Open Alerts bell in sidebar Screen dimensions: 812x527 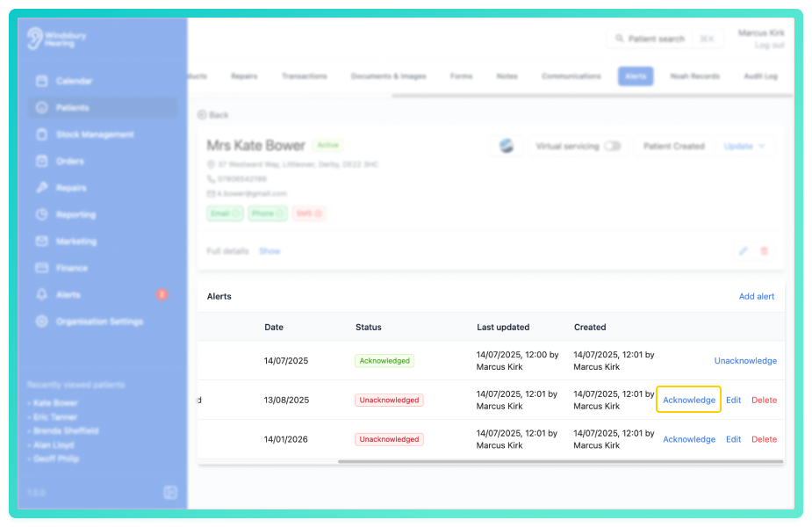point(42,294)
